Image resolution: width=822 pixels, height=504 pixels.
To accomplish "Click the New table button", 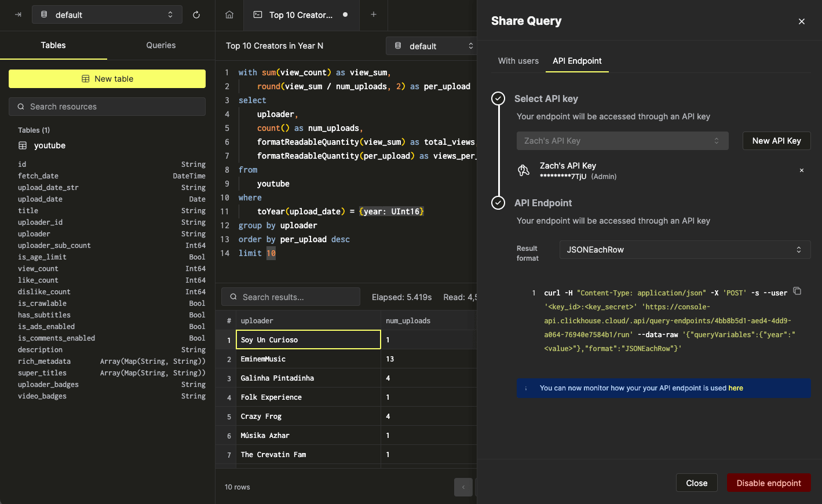I will (x=107, y=79).
